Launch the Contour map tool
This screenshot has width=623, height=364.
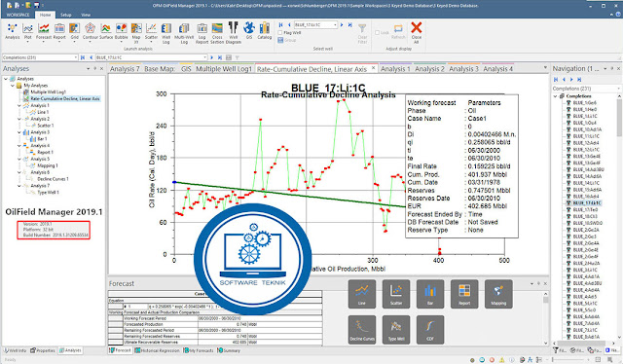tap(91, 31)
